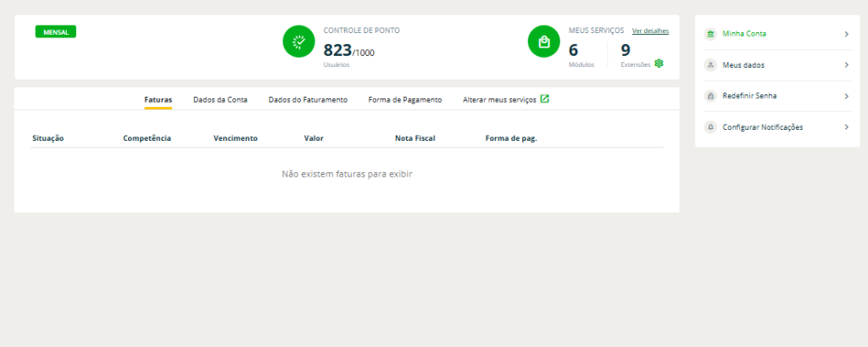Click the green MENSAL plan badge
This screenshot has width=868, height=347.
pos(56,32)
